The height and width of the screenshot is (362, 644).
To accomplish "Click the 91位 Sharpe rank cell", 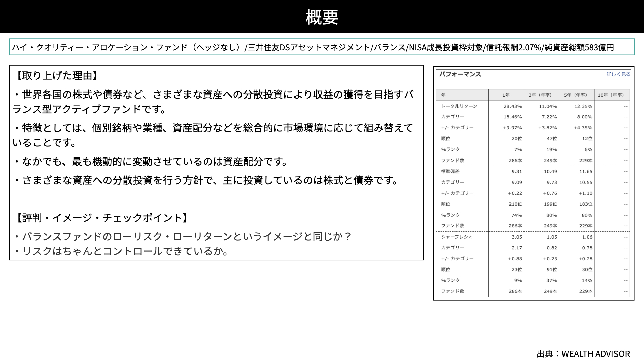I will (552, 269).
